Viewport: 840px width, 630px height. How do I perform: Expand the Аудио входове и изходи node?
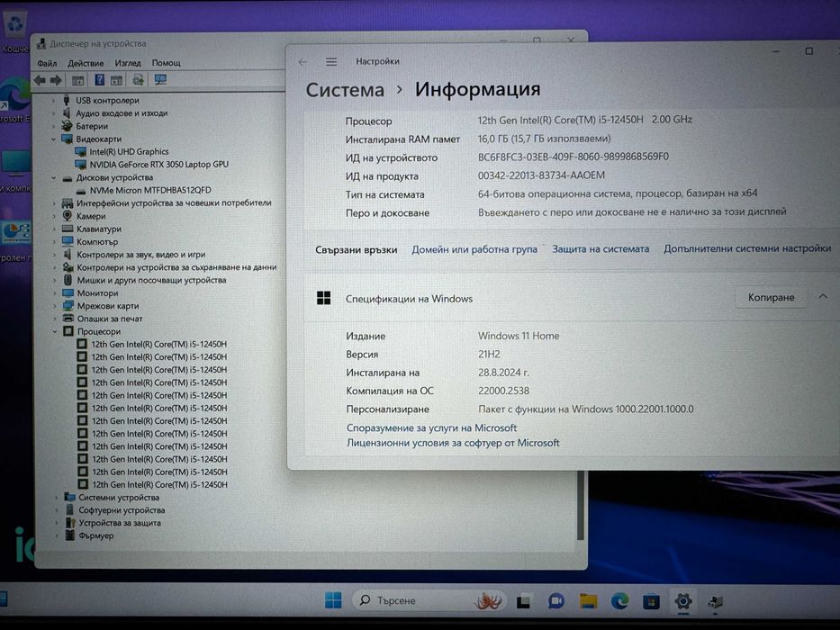(x=54, y=113)
